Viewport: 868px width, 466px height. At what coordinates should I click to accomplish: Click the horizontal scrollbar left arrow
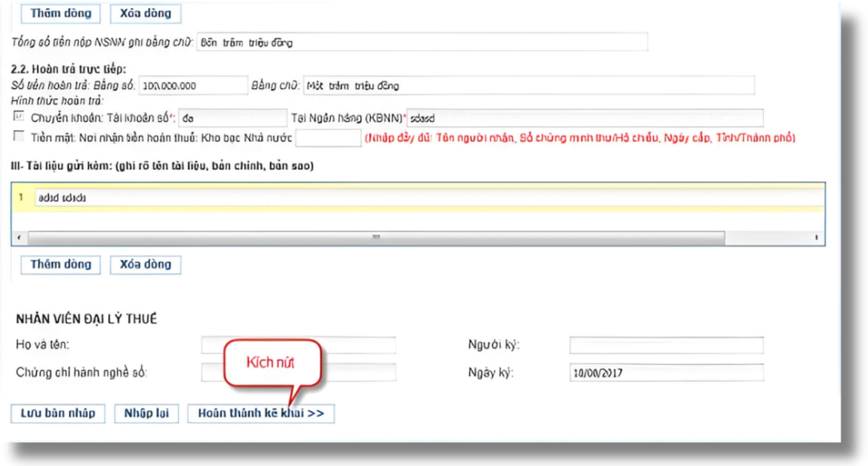coord(19,237)
